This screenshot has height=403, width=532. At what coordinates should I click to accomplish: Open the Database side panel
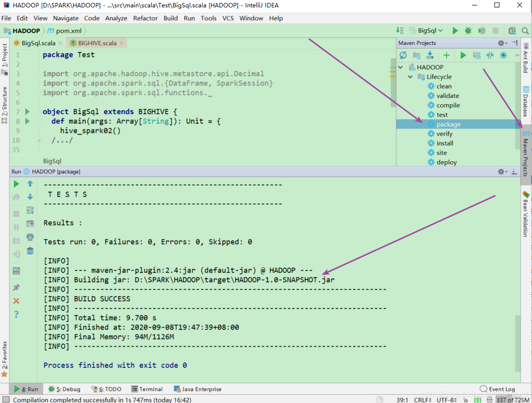click(526, 101)
